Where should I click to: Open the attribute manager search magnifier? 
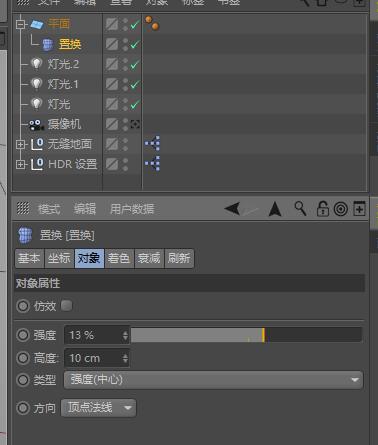[300, 209]
